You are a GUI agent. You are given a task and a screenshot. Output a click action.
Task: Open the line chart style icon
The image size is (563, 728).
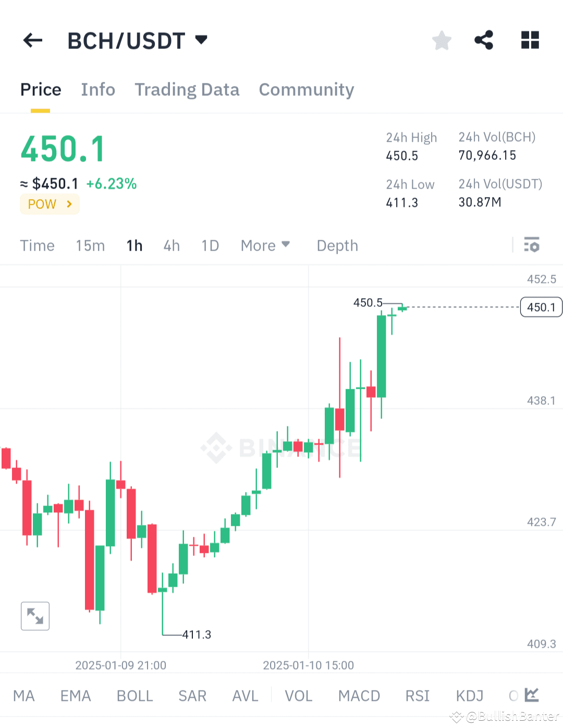[x=532, y=695]
